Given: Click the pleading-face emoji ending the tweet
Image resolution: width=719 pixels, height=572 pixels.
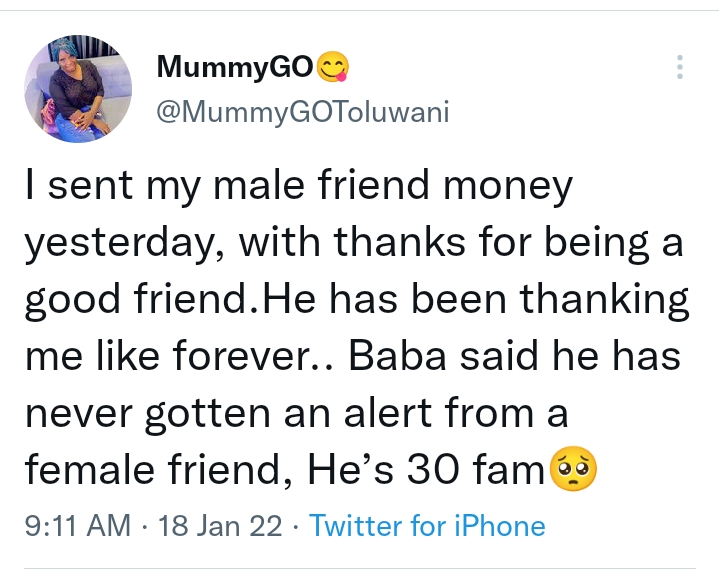Looking at the screenshot, I should [x=573, y=470].
